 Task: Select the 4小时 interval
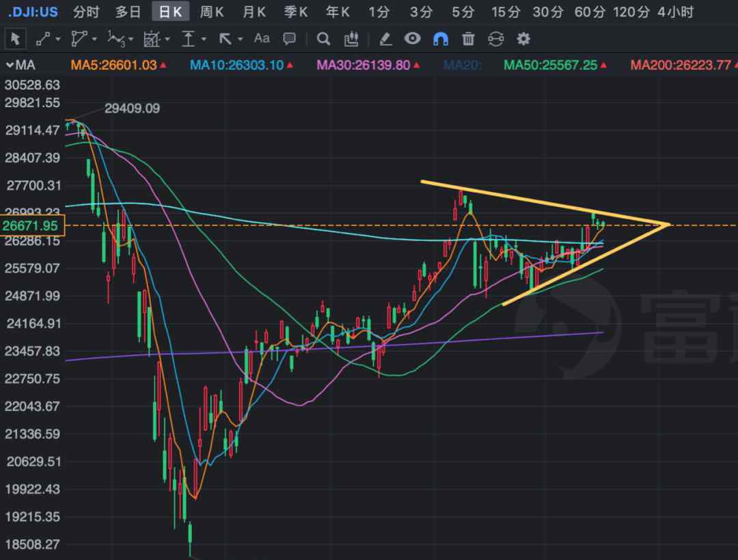coord(675,12)
